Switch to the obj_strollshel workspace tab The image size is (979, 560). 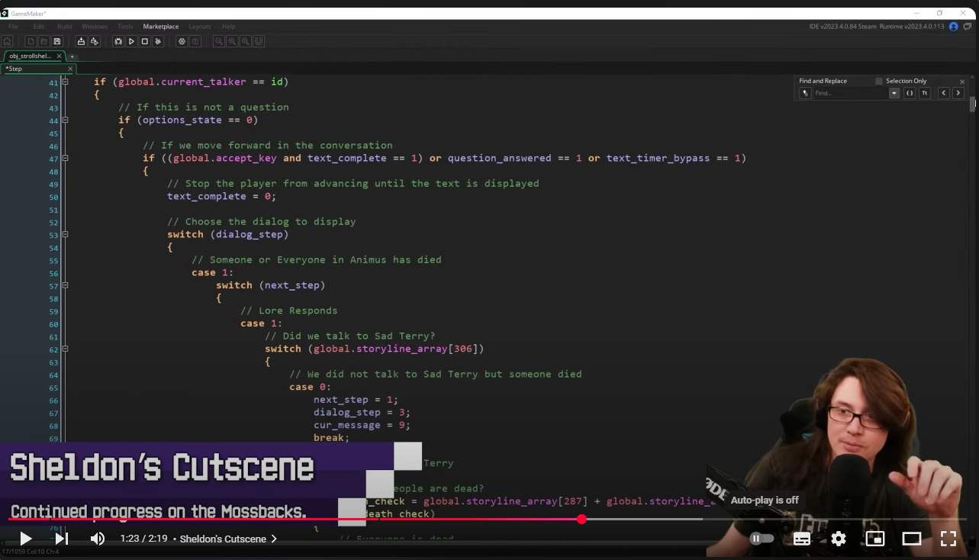[x=31, y=56]
